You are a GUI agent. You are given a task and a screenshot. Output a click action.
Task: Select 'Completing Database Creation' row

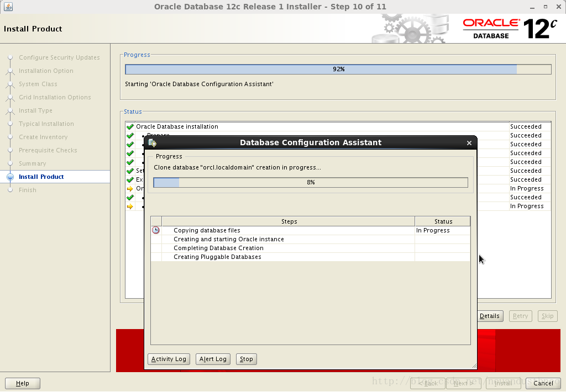[x=311, y=248]
